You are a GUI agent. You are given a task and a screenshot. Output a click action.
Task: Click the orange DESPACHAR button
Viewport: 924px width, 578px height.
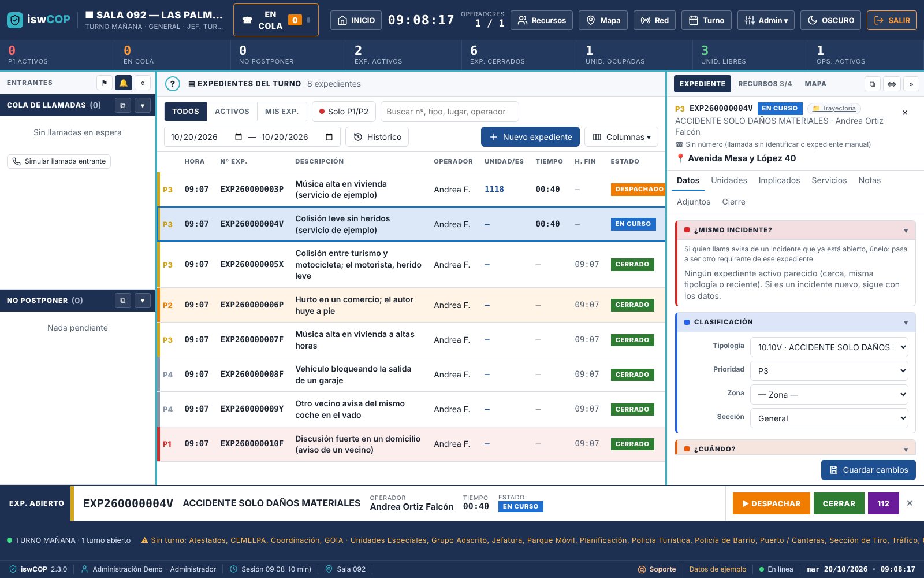(771, 503)
